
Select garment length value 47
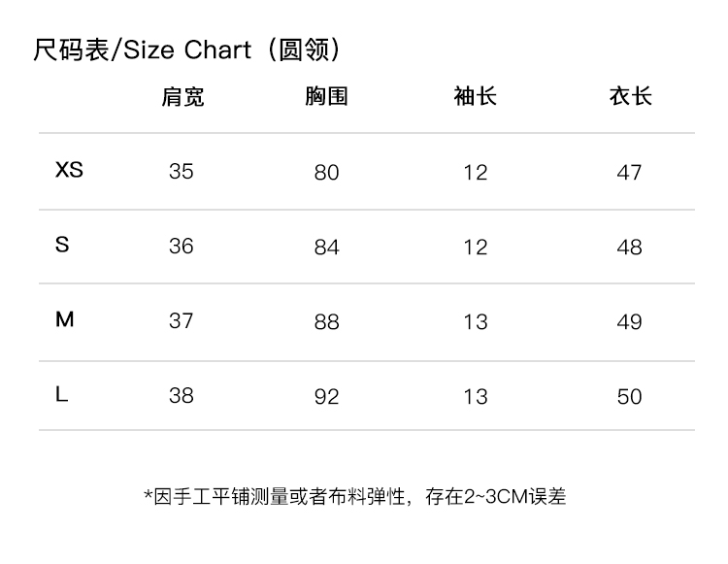click(x=630, y=172)
